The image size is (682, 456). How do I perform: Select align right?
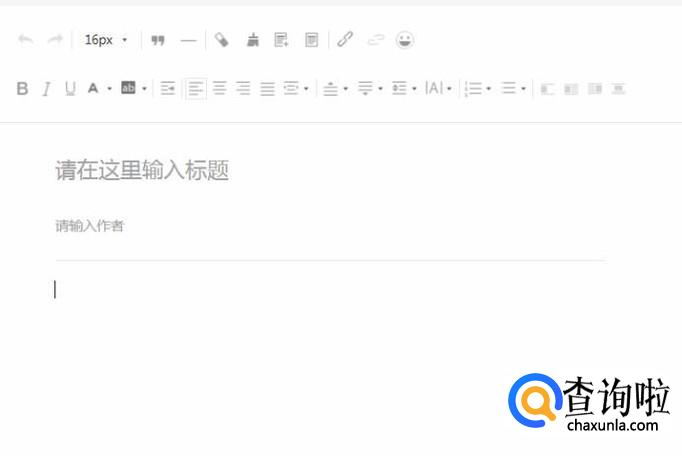click(243, 89)
